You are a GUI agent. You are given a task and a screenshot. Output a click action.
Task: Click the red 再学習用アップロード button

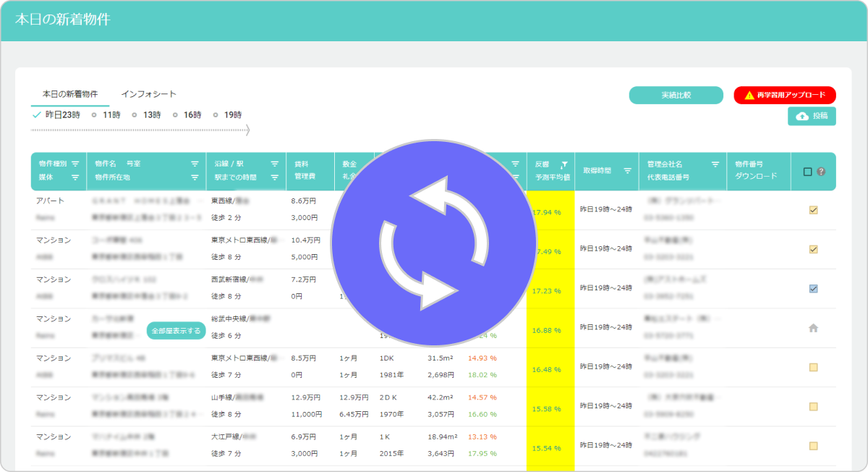tap(785, 95)
